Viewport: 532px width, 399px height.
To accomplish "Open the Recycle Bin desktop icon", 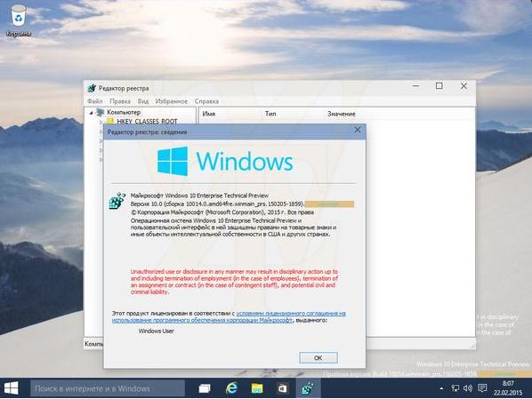I will click(19, 20).
